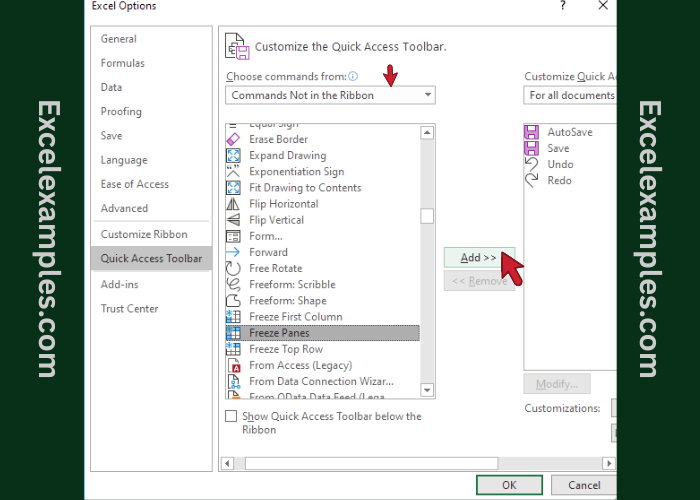Screen dimensions: 700x500
Task: Click the From Access (Legacy) icon
Action: tap(233, 366)
